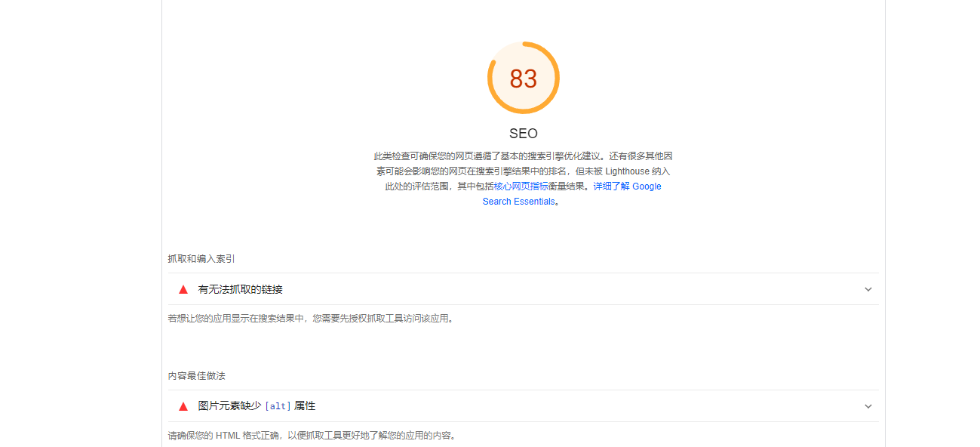Screen dimensions: 980x447
Task: Open the 核心网页指标 link
Action: tap(521, 187)
